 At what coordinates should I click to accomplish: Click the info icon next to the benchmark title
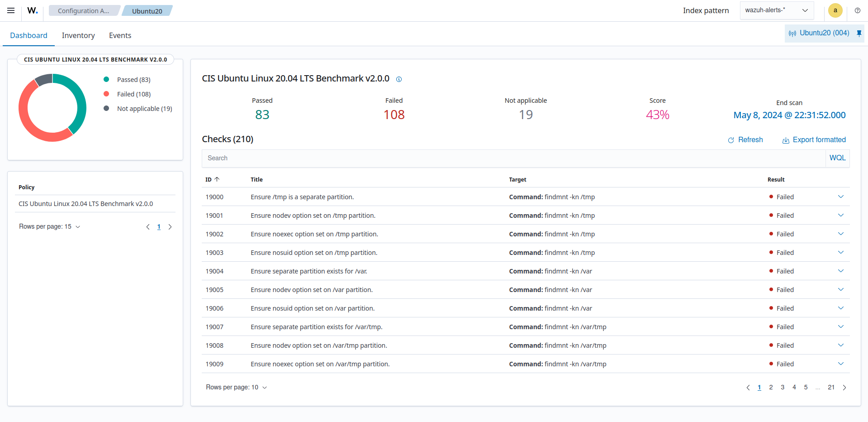point(399,79)
